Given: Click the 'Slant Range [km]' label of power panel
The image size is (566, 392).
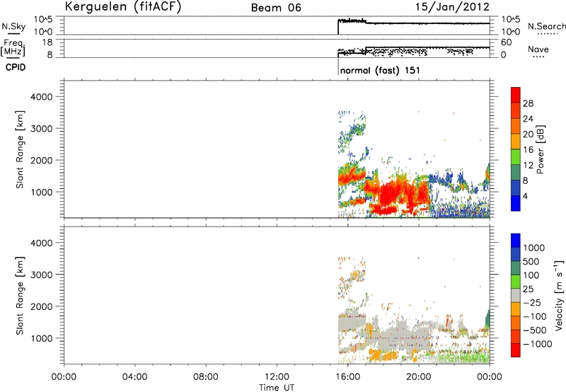Looking at the screenshot, I should point(20,149).
